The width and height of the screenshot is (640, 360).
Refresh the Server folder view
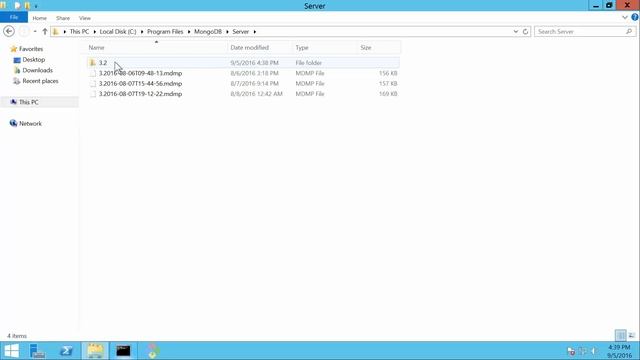click(x=525, y=31)
